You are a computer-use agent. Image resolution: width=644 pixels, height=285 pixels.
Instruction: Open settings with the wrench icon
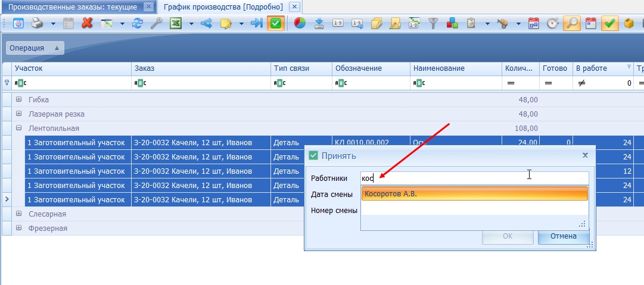click(157, 23)
